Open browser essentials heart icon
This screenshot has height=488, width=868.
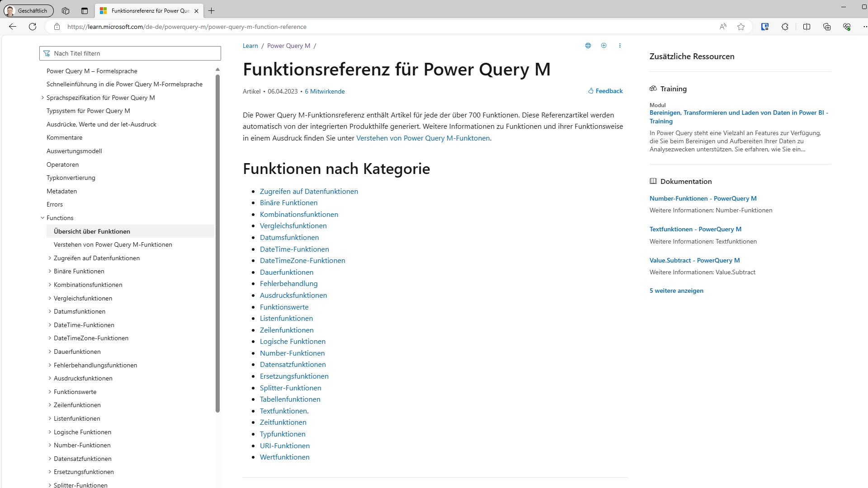click(x=847, y=27)
